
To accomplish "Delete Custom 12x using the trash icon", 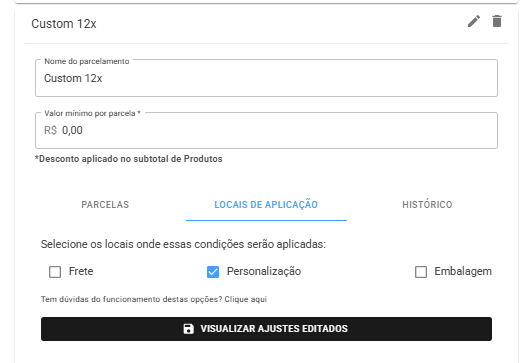I will 497,21.
